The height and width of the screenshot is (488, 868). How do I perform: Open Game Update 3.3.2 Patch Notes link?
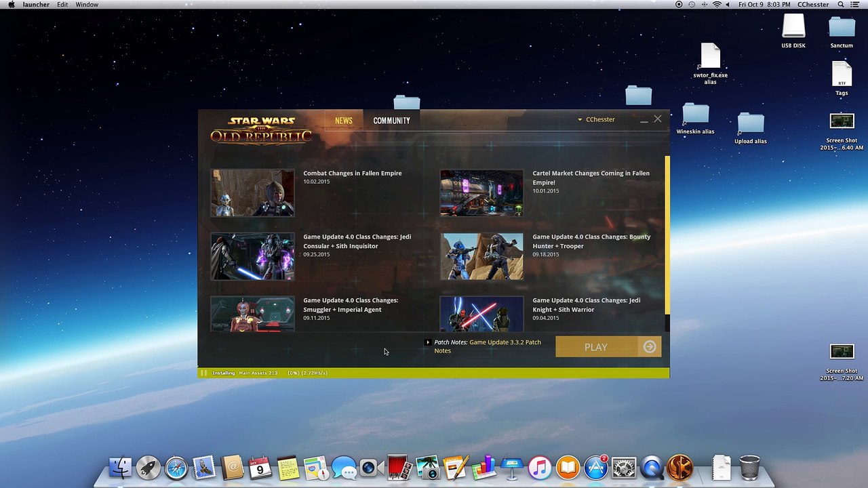pos(488,346)
